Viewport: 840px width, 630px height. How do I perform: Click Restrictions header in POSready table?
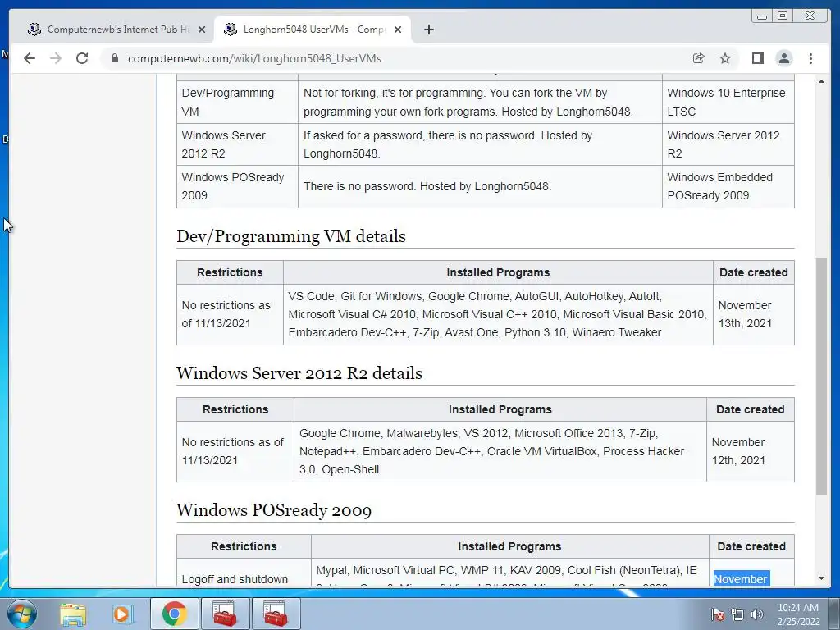pyautogui.click(x=244, y=546)
